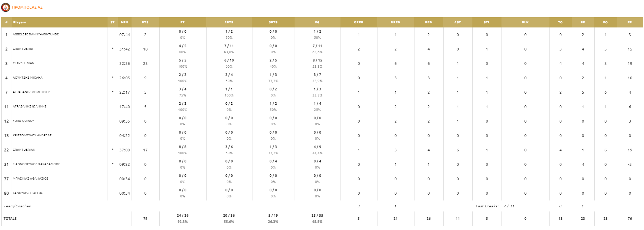Click the TOTALS row label
This screenshot has width=644, height=230.
(10, 218)
